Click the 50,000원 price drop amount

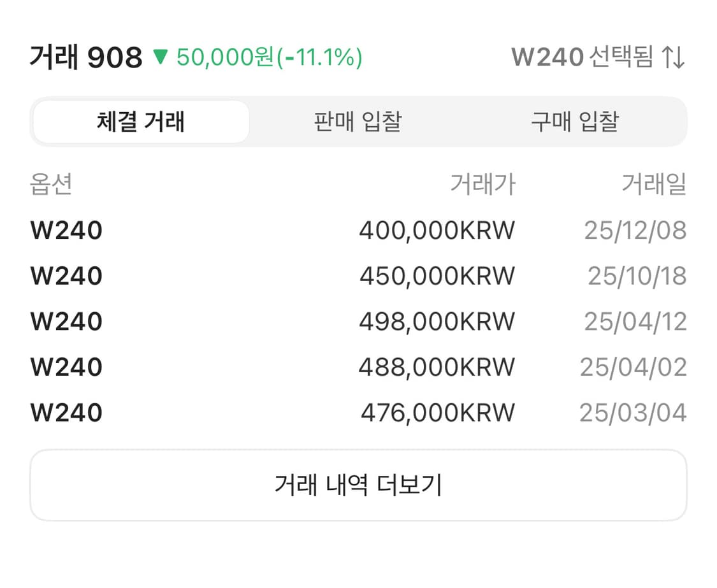point(225,57)
